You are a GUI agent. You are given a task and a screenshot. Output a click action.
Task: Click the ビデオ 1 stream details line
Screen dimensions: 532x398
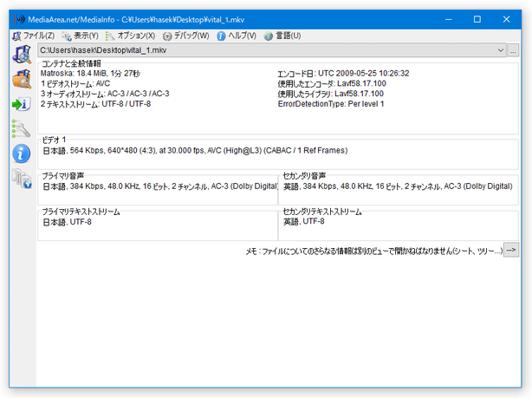click(195, 150)
